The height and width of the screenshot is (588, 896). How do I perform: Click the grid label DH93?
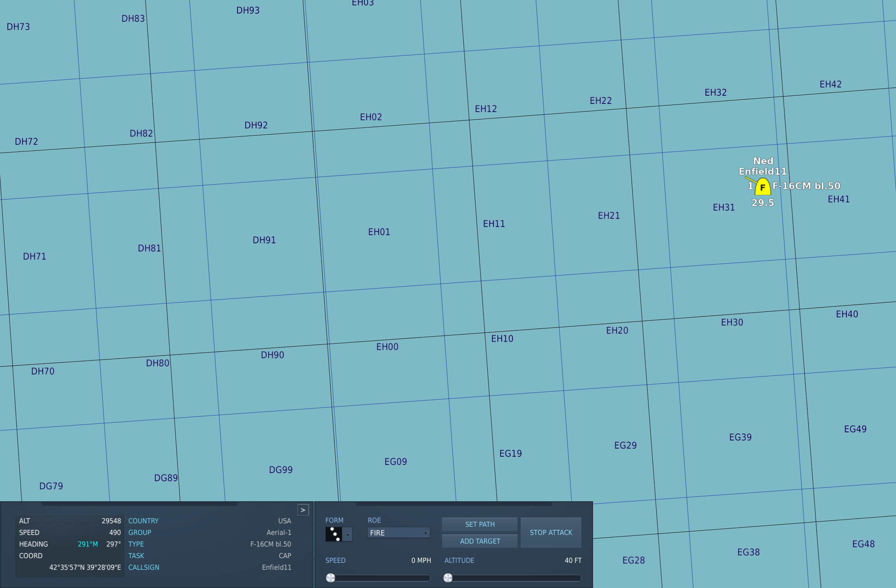point(248,11)
